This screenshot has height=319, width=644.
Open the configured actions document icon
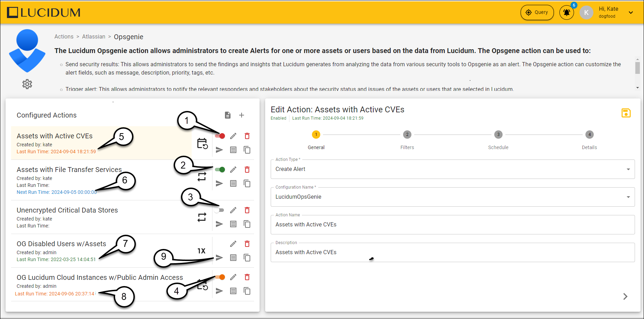(228, 115)
